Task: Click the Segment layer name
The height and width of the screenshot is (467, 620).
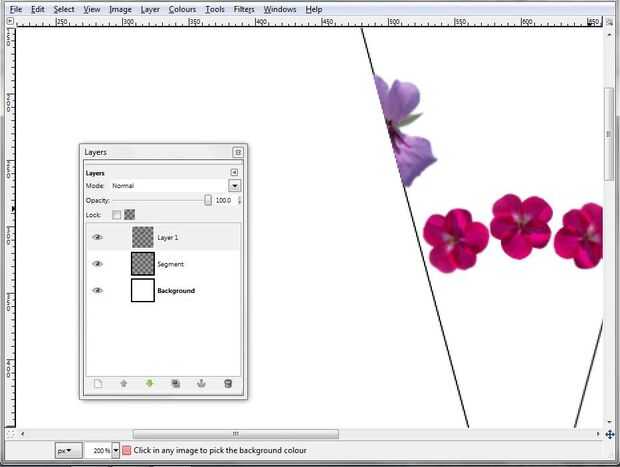Action: 170,264
